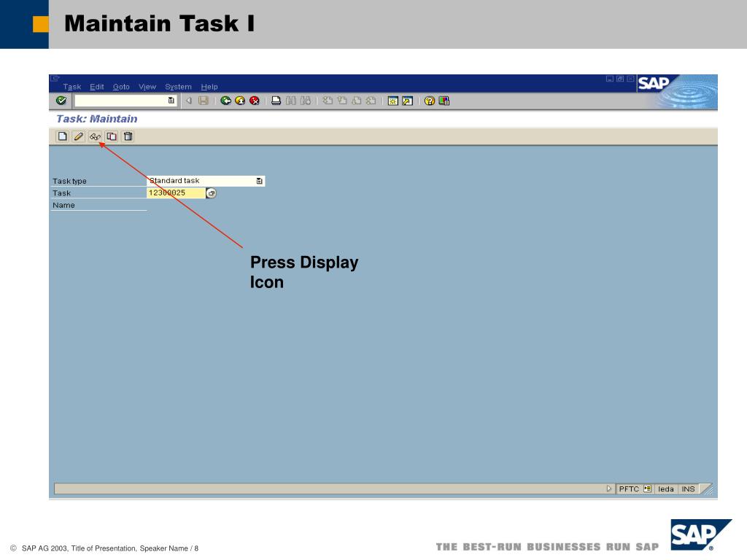The width and height of the screenshot is (747, 560).
Task: Click the Display glasses icon
Action: click(95, 136)
